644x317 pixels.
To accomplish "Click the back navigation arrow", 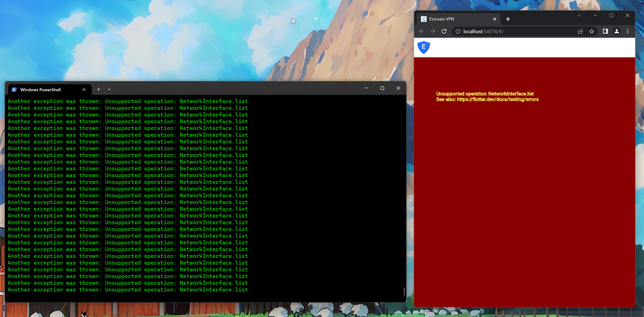I will click(x=421, y=31).
